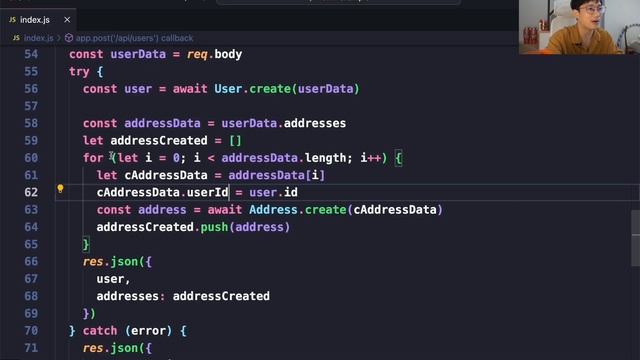
Task: Click 'Address' class name on line 63
Action: pyautogui.click(x=273, y=210)
